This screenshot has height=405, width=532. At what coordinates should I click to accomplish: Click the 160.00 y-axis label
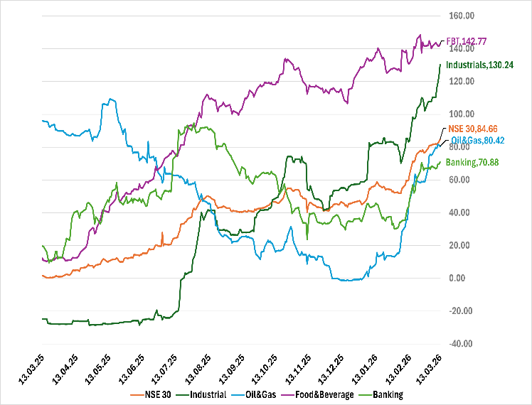[462, 16]
